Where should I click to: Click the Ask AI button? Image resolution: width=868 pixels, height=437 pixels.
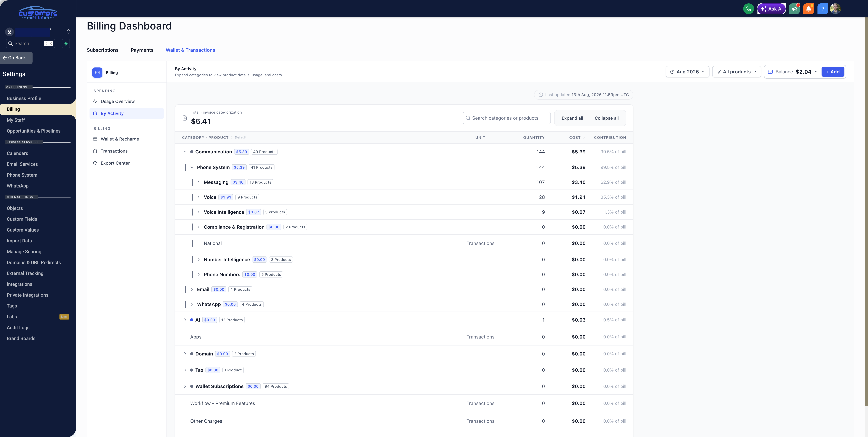(x=771, y=9)
